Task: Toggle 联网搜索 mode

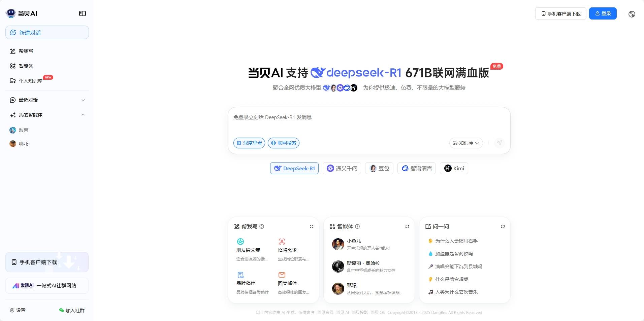Action: tap(284, 143)
